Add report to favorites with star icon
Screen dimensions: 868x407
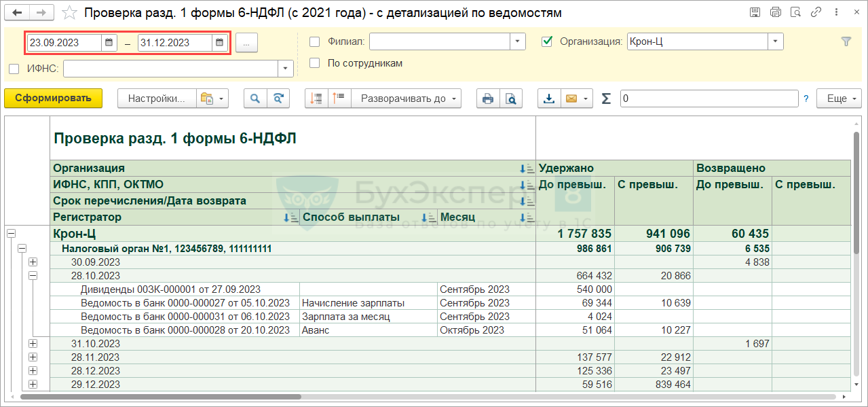[x=69, y=13]
